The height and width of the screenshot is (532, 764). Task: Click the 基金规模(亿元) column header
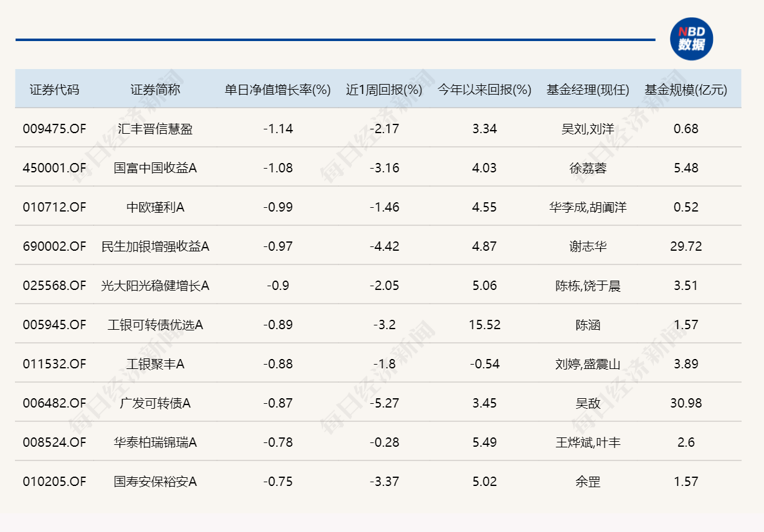[x=686, y=90]
